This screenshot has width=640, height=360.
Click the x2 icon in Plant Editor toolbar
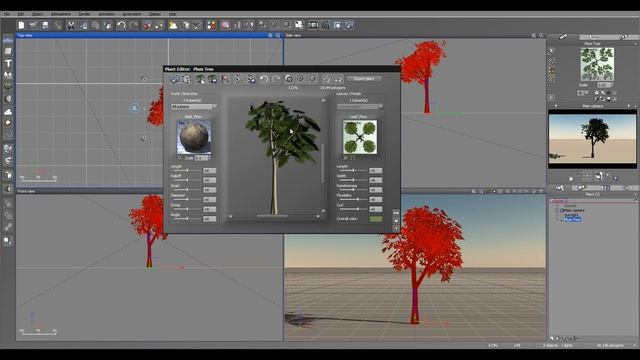pyautogui.click(x=338, y=79)
